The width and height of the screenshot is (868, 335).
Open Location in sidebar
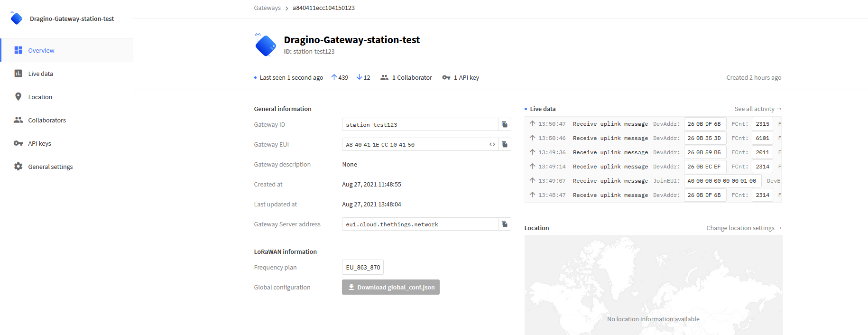click(x=66, y=97)
